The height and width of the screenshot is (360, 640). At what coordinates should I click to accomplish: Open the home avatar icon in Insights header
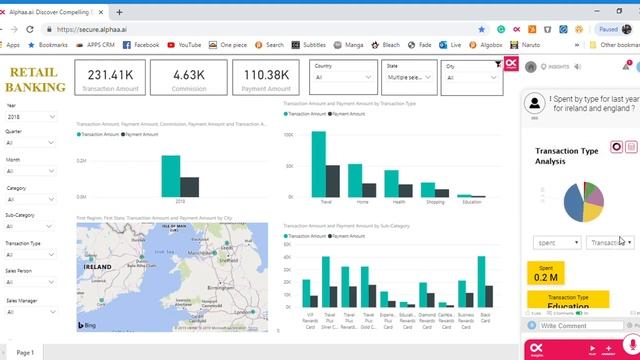(531, 67)
